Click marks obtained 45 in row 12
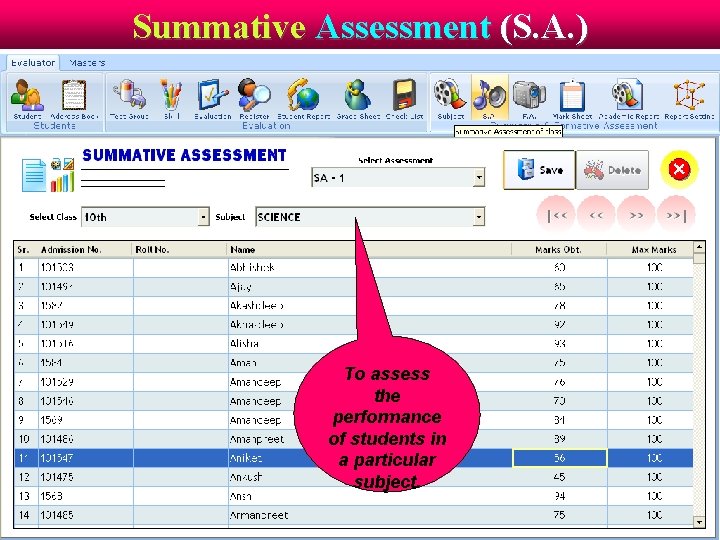This screenshot has width=720, height=540. click(559, 477)
